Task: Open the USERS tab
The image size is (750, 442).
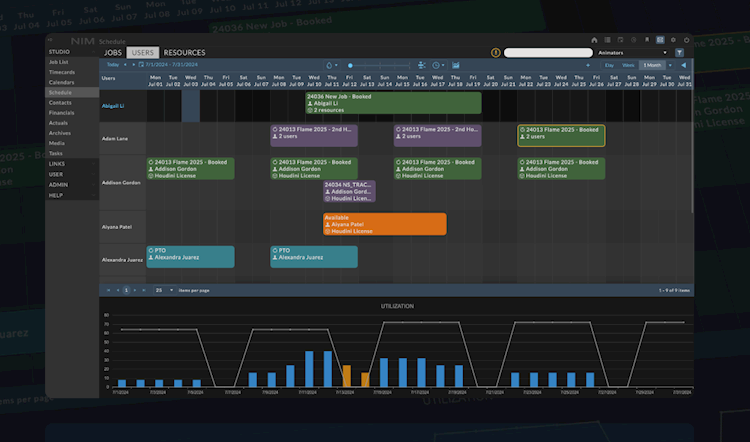Action: 143,53
